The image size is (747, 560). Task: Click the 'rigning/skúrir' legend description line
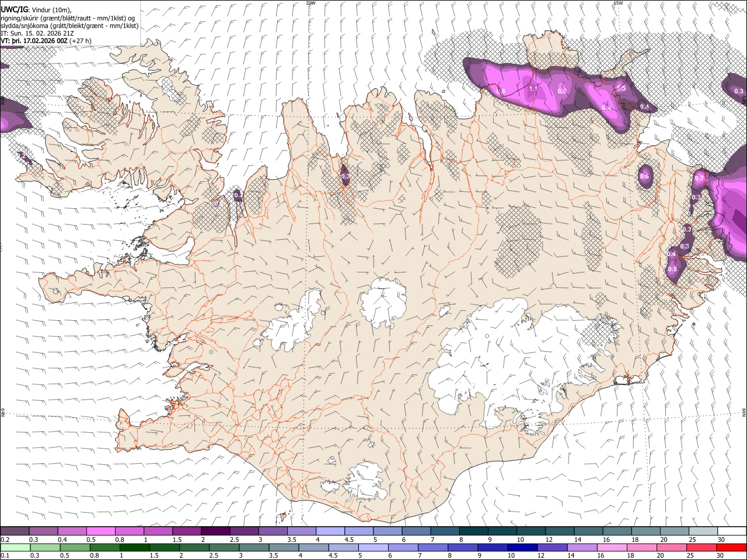tap(68, 18)
